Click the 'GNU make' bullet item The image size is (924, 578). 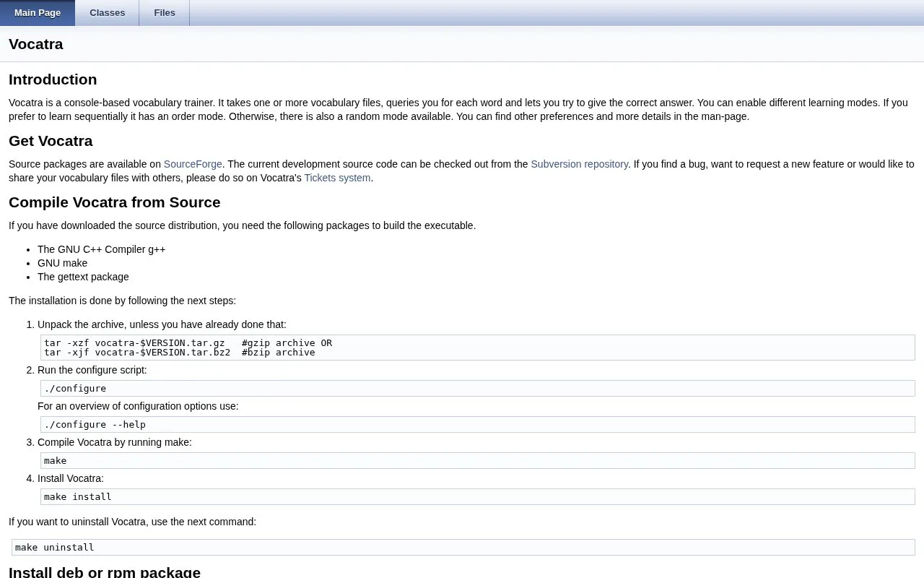[x=62, y=263]
